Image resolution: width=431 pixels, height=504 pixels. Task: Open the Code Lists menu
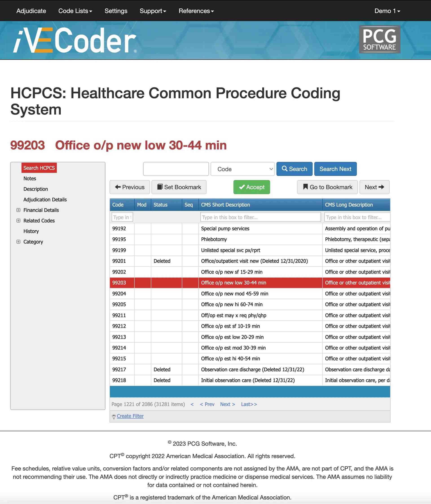click(75, 11)
